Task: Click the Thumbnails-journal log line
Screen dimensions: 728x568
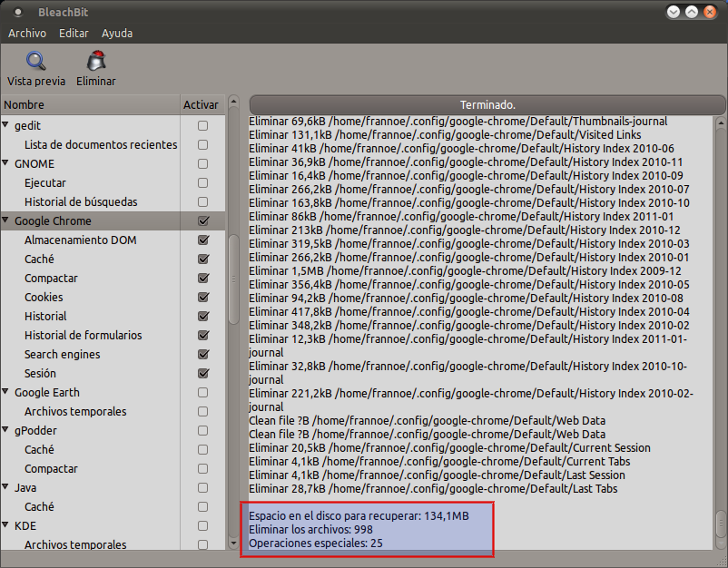Action: [x=458, y=121]
